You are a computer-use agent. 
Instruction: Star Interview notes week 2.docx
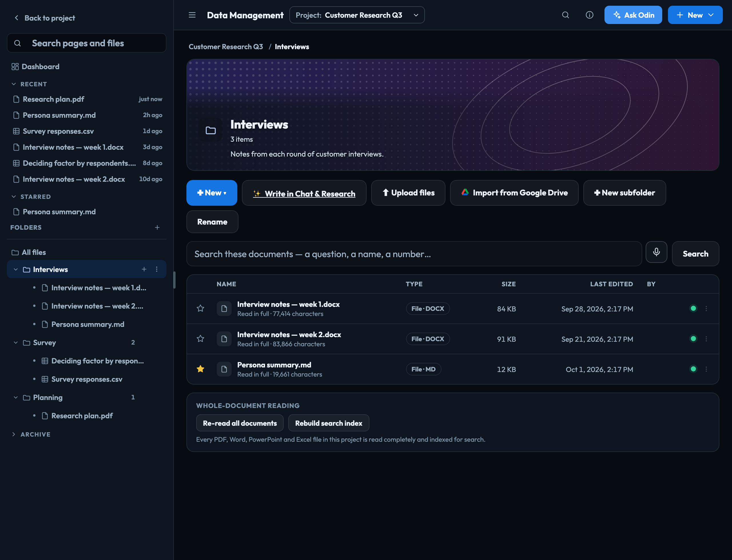click(200, 339)
